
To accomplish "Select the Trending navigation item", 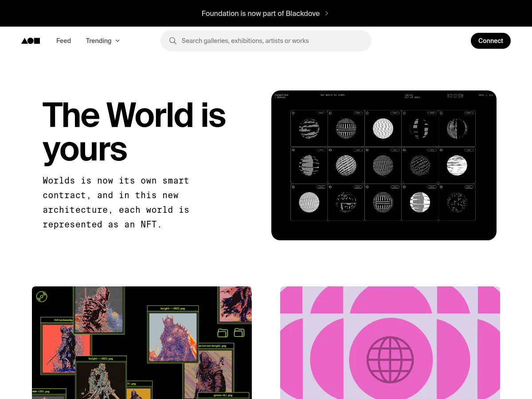I will pos(98,41).
